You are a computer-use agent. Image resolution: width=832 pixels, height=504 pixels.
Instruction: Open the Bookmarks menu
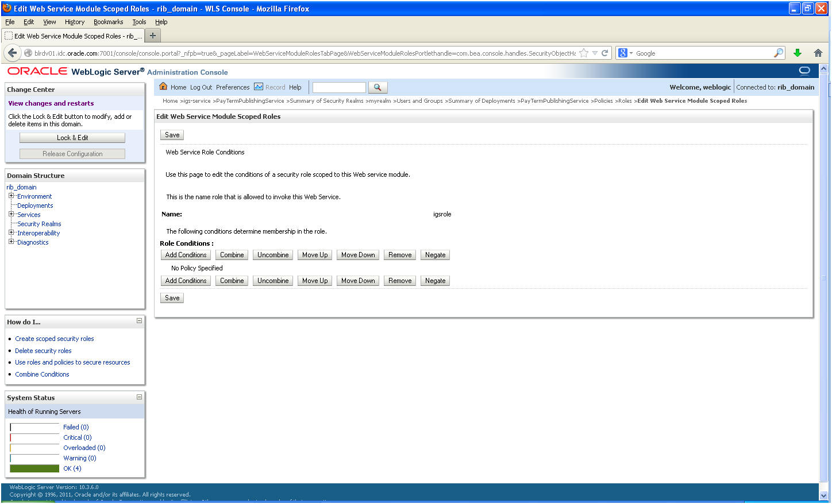click(109, 22)
